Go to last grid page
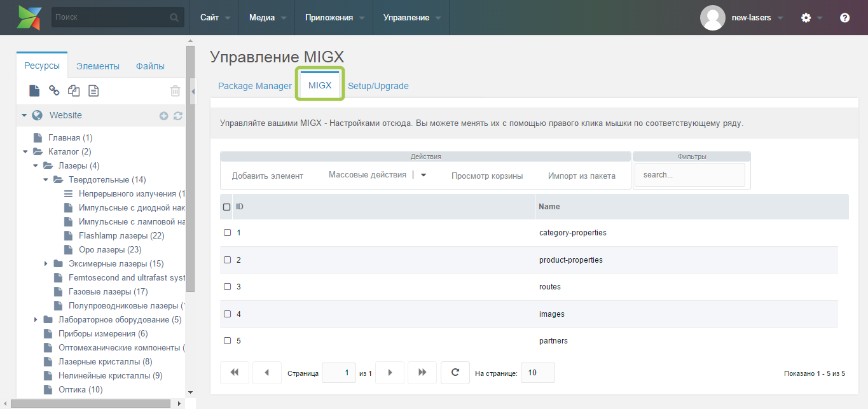This screenshot has height=409, width=868. pos(422,373)
